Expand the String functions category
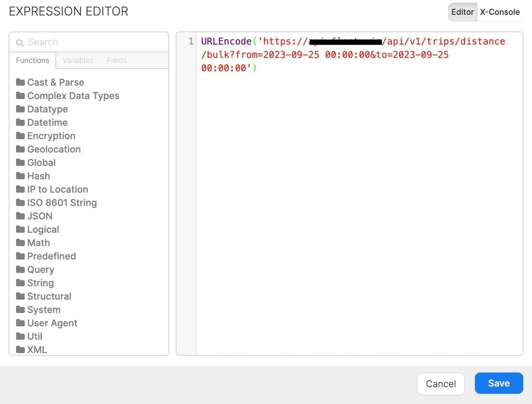Viewport: 532px width, 404px height. (35, 282)
